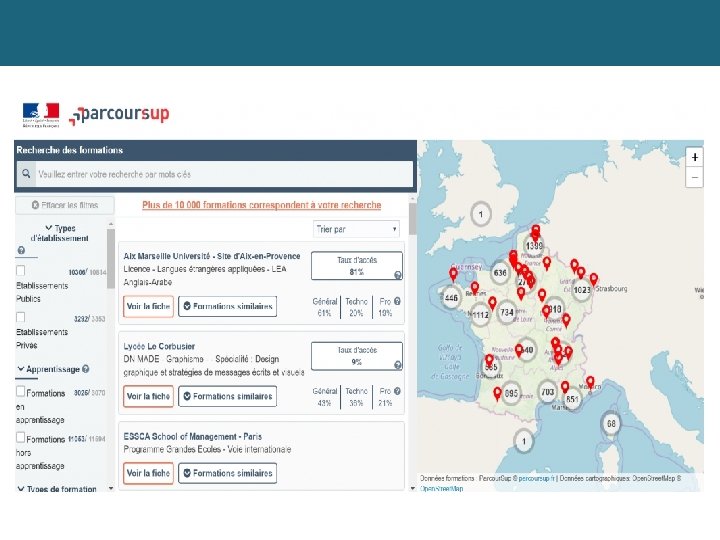720x540 pixels.
Task: Collapse the Apprentissage filter section
Action: tap(49, 369)
